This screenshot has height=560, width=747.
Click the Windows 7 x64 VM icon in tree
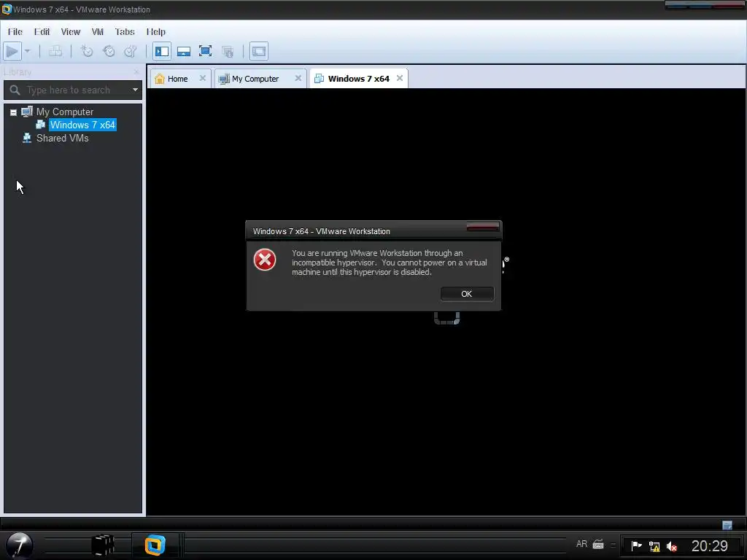41,125
